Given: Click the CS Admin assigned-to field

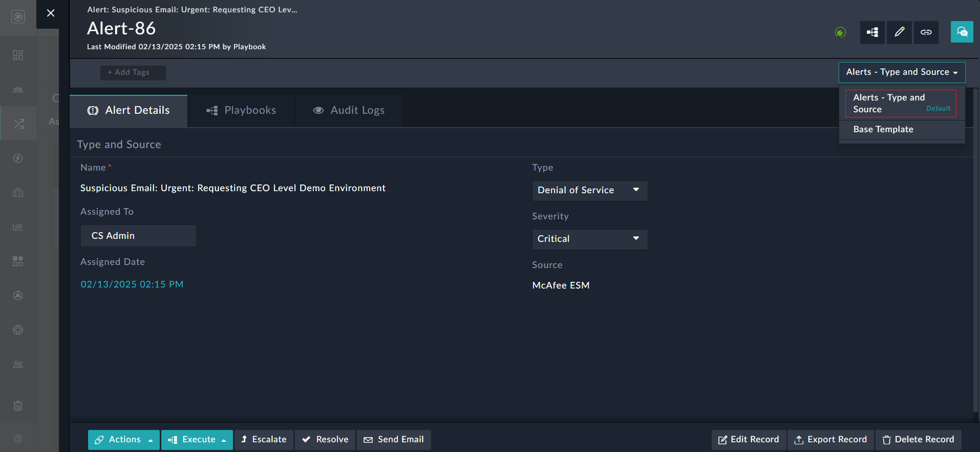Looking at the screenshot, I should tap(138, 236).
